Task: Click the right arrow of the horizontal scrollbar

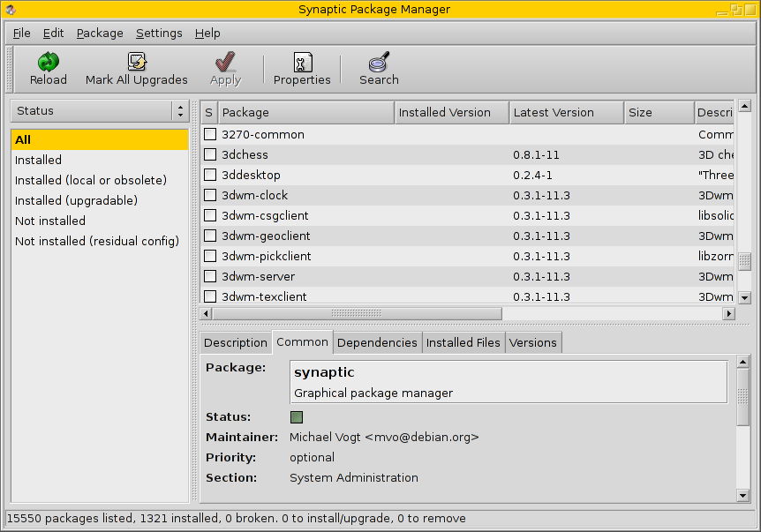Action: 728,313
